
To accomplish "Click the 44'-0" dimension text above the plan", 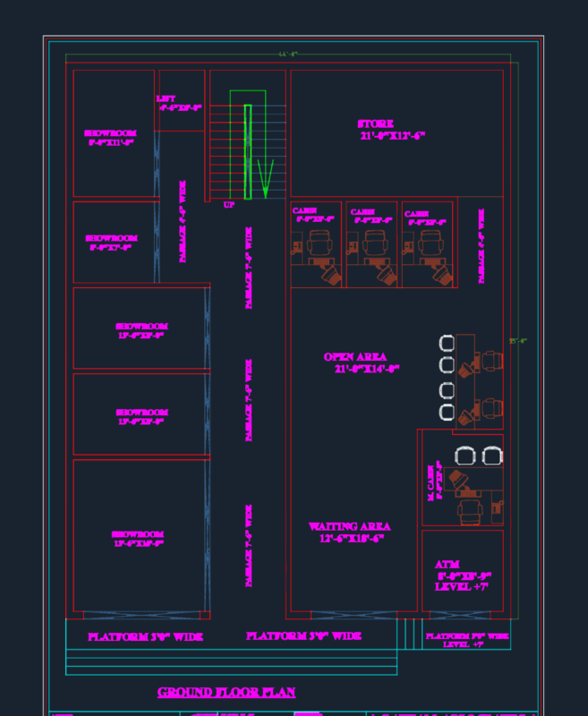I will pyautogui.click(x=288, y=54).
